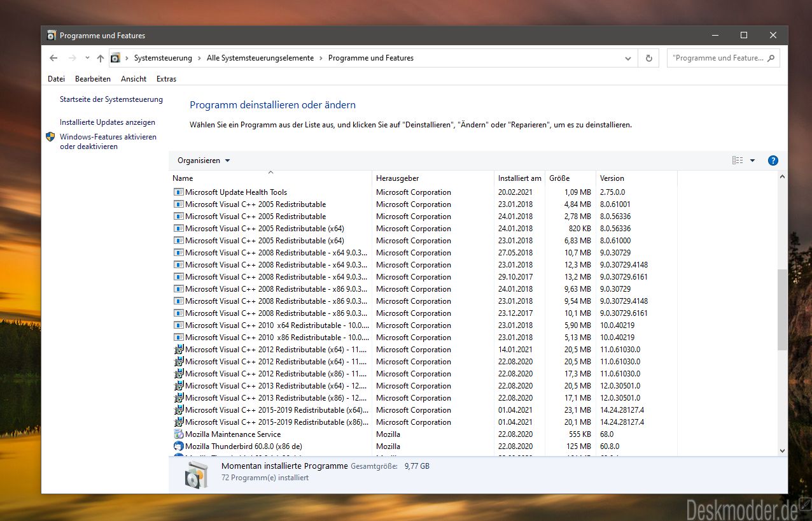
Task: Click icon of Visual C++ 2005 Redistributable 8.0.56336 2,78 MB
Action: (x=179, y=217)
